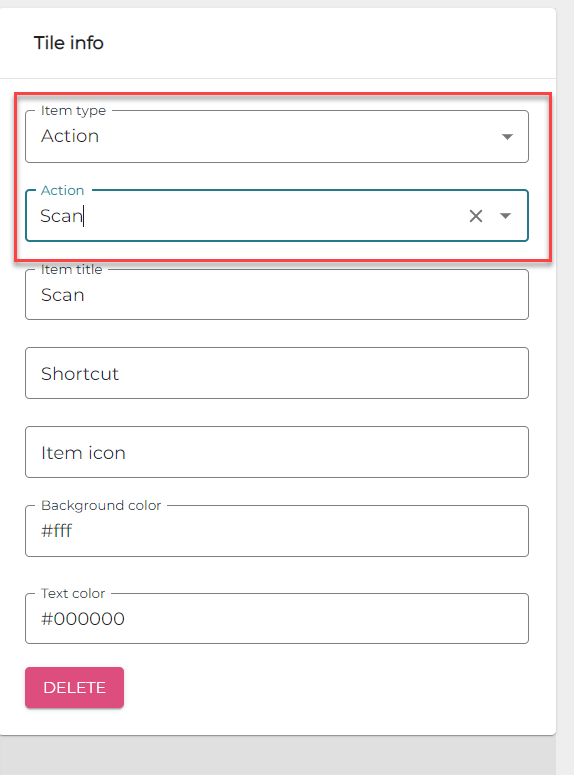Viewport: 574px width, 775px height.
Task: Select the Shortcut input field
Action: pos(277,373)
